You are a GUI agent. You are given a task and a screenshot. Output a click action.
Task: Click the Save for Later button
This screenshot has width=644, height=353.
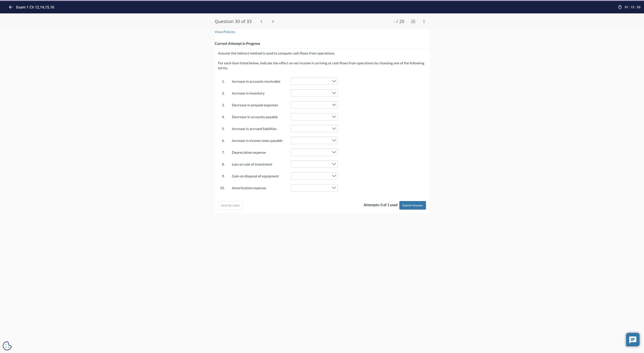click(230, 205)
